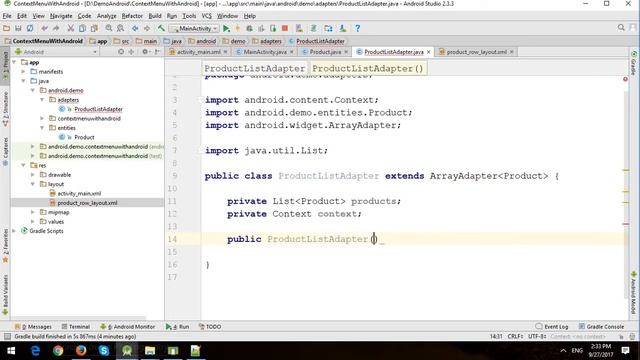640x360 pixels.
Task: Open Chrome from the Windows taskbar
Action: click(58, 351)
